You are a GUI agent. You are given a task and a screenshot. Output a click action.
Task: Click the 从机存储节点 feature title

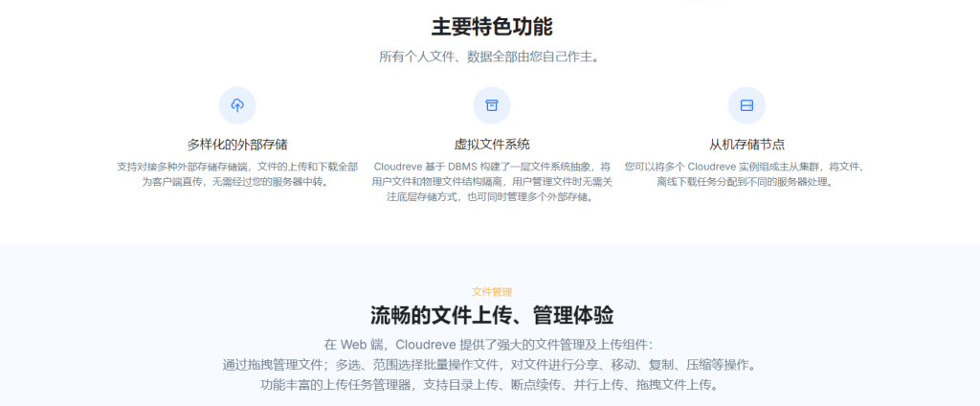pyautogui.click(x=746, y=145)
